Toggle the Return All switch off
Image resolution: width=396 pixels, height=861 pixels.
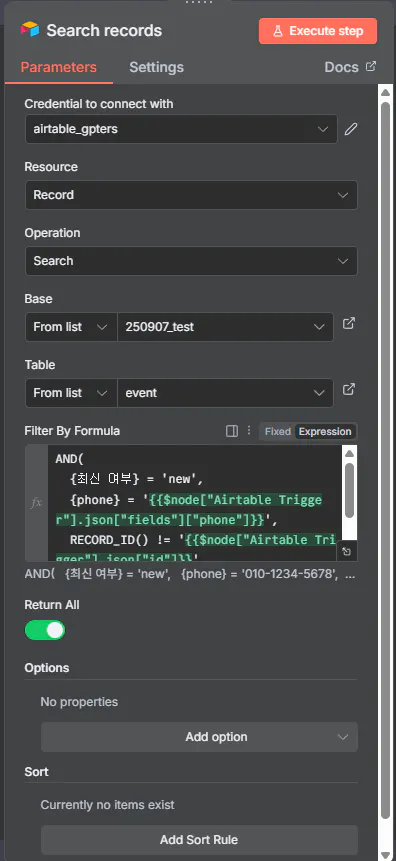[x=45, y=630]
